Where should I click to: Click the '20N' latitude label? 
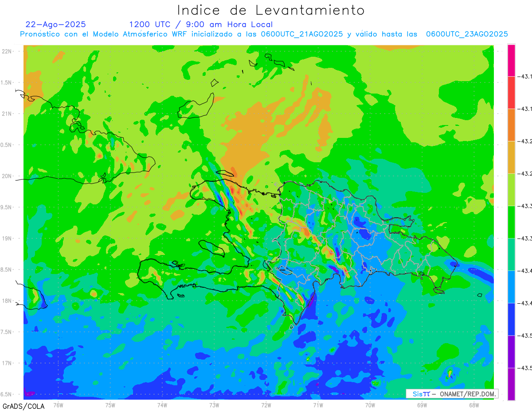pos(6,176)
